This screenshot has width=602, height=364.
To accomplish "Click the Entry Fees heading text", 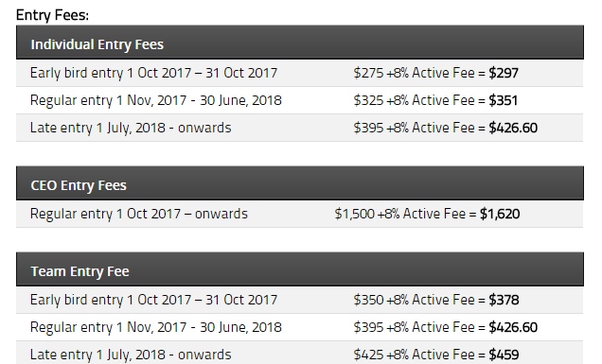I will point(52,15).
